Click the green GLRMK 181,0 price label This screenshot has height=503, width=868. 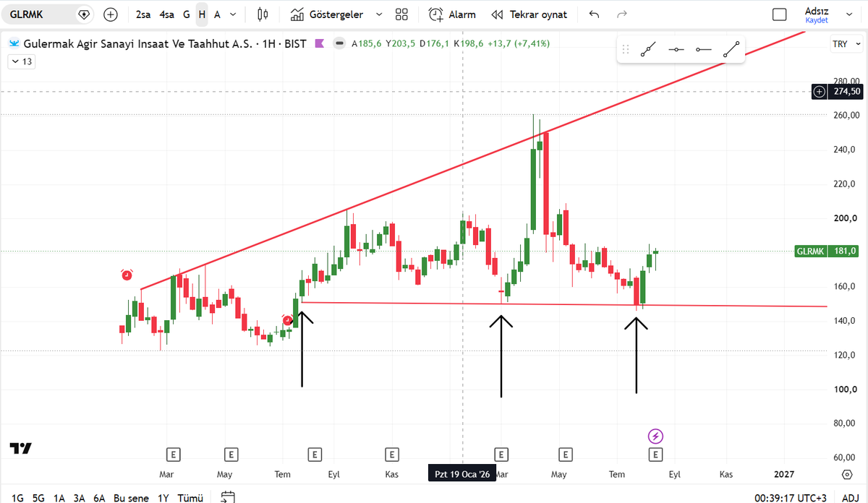click(x=826, y=251)
